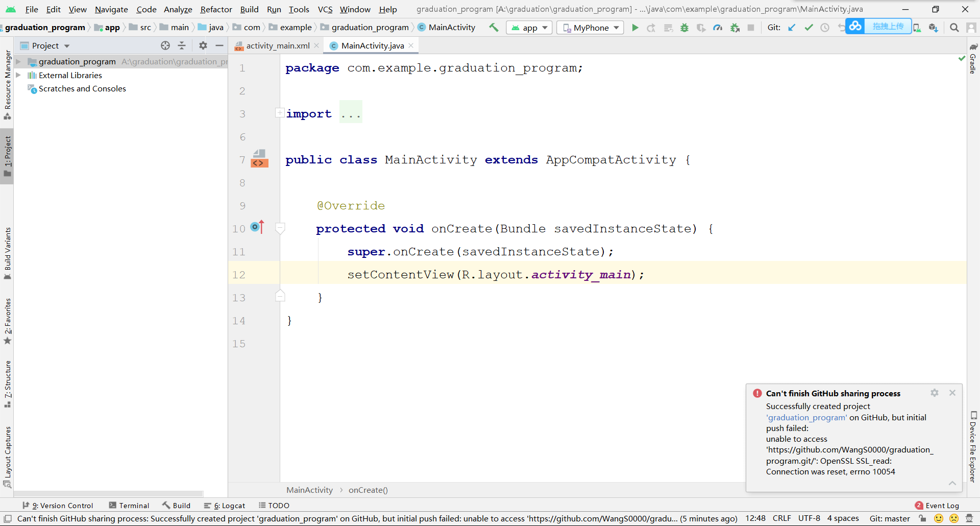Viewport: 980px width, 526px height.
Task: Open the MyPhone device dropdown
Action: (x=591, y=28)
